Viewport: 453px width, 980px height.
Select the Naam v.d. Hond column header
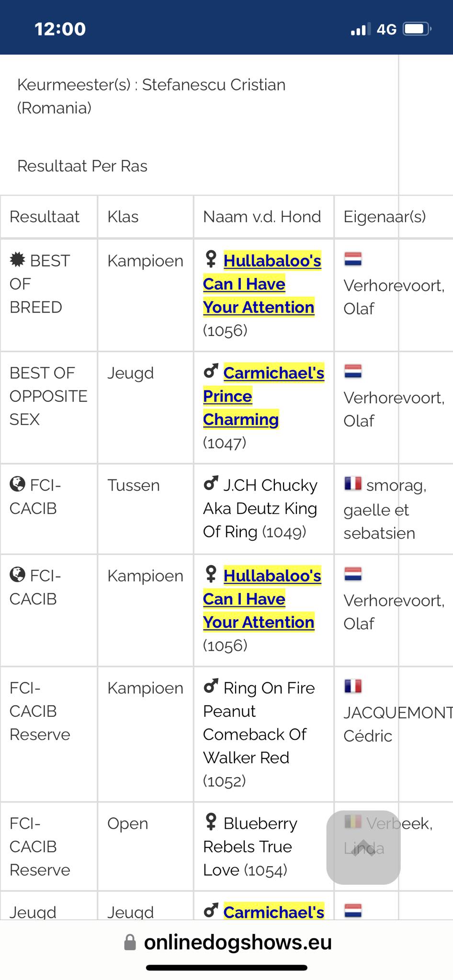pyautogui.click(x=262, y=217)
